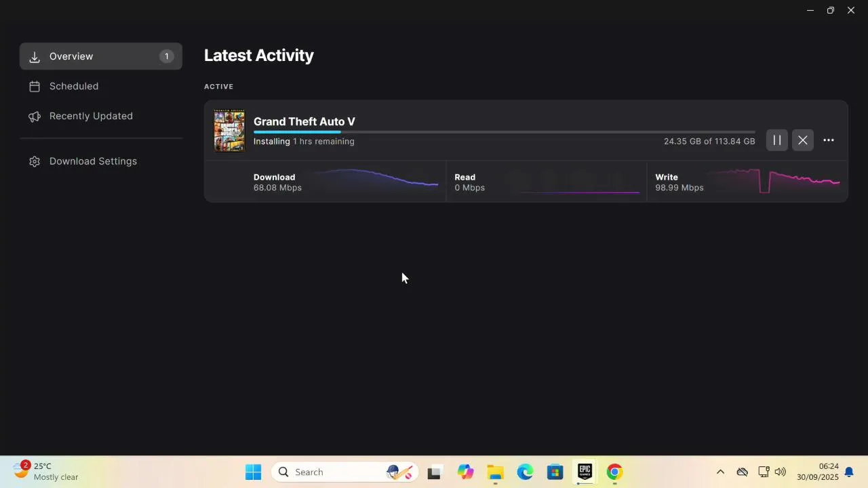The height and width of the screenshot is (488, 868).
Task: Click the taskbar Search box
Action: coord(344,472)
